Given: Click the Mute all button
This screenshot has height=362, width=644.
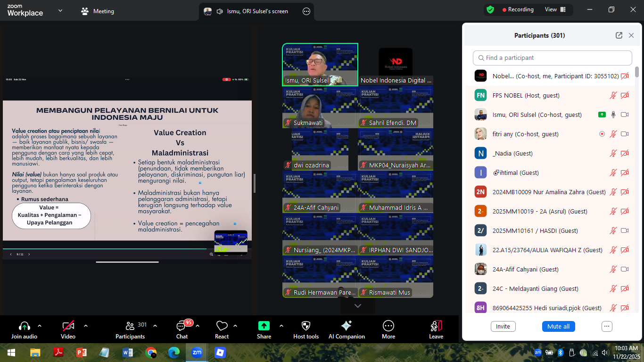Looking at the screenshot, I should click(x=558, y=326).
